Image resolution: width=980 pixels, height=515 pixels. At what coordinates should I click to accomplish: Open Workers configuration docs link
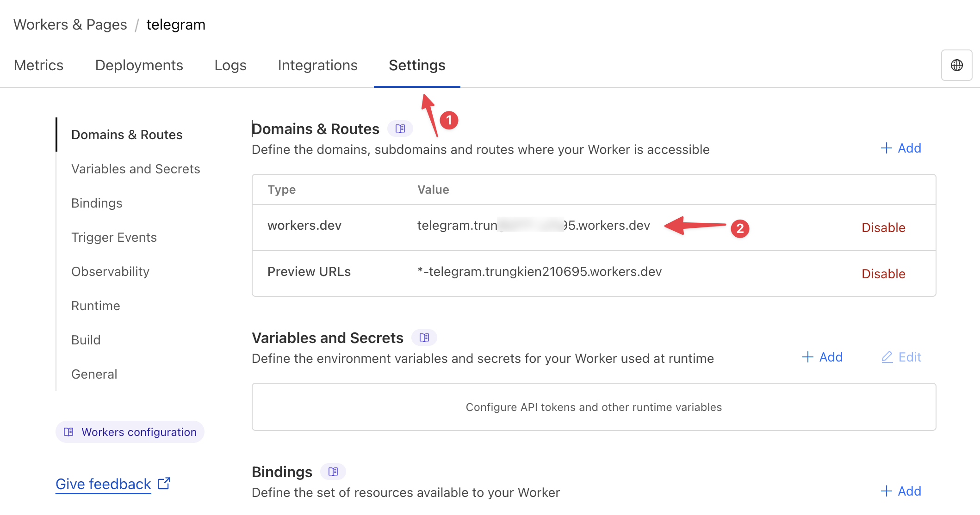pyautogui.click(x=130, y=432)
